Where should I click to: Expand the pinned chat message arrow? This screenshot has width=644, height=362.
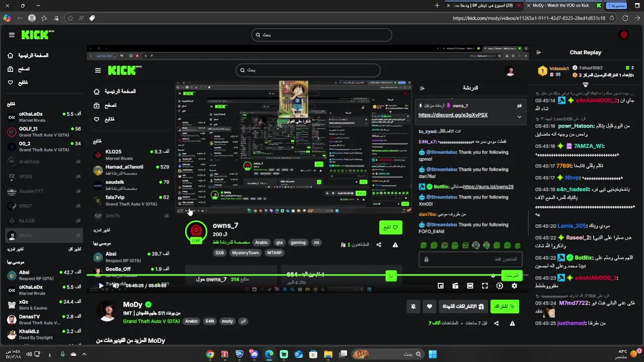tap(519, 117)
